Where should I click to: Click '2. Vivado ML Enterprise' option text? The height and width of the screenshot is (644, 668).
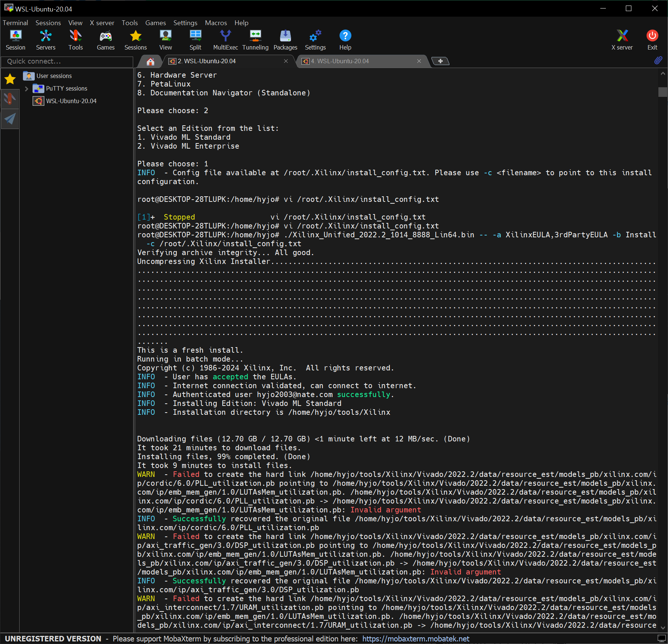188,146
